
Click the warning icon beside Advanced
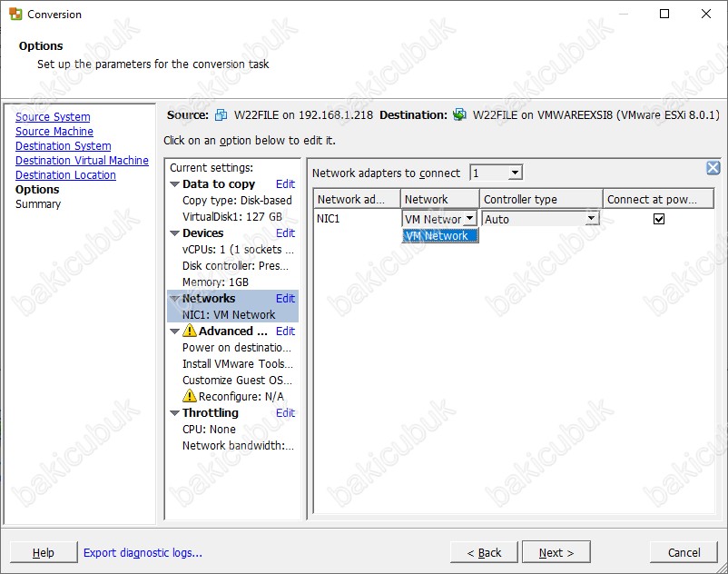coord(190,331)
